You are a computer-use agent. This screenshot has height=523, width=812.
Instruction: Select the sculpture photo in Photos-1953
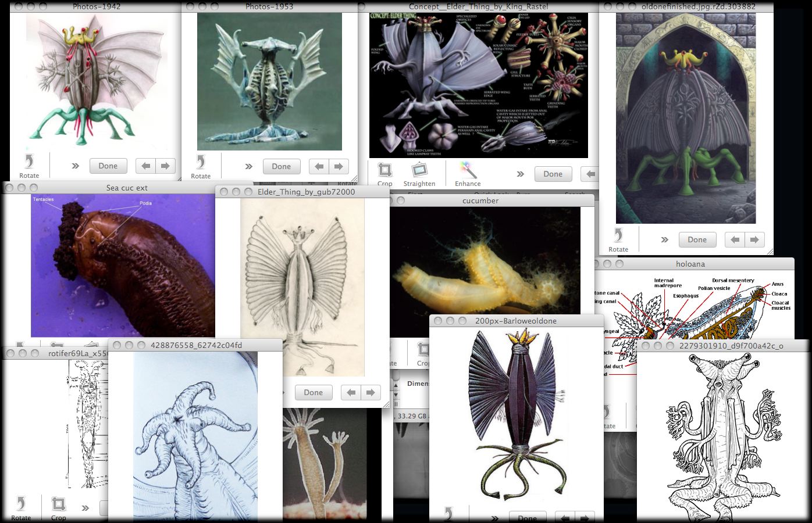pos(269,82)
